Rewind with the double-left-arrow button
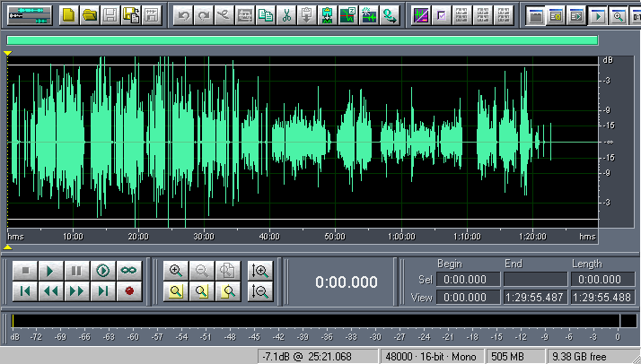Viewport: 641px width, 364px height. point(50,291)
